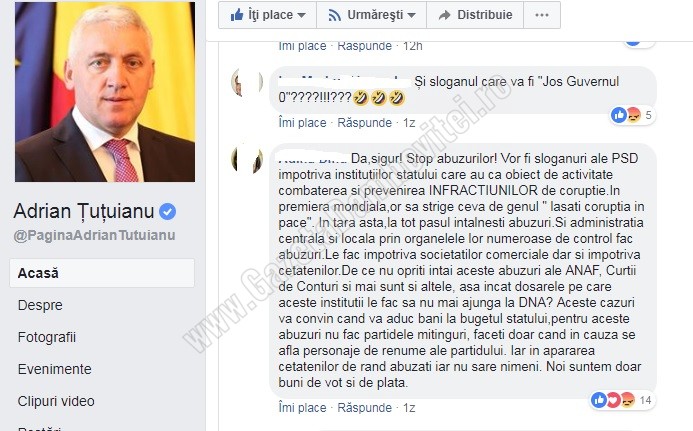The height and width of the screenshot is (431, 693).
Task: Expand the Îți place dropdown arrow
Action: [x=301, y=15]
